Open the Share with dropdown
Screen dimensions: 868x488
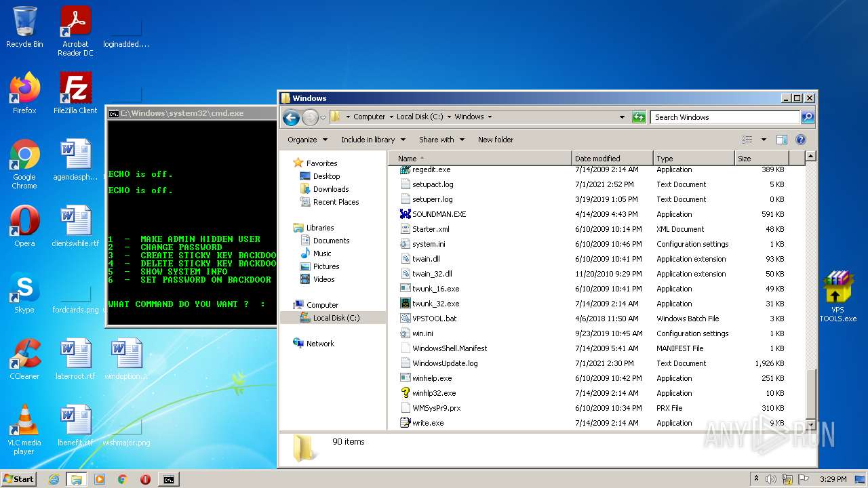tap(441, 140)
